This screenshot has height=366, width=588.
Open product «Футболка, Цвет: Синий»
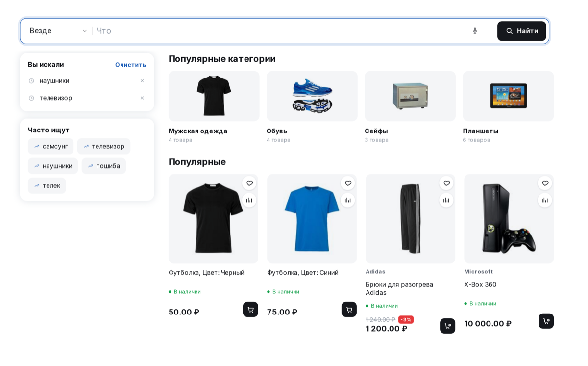(x=303, y=273)
